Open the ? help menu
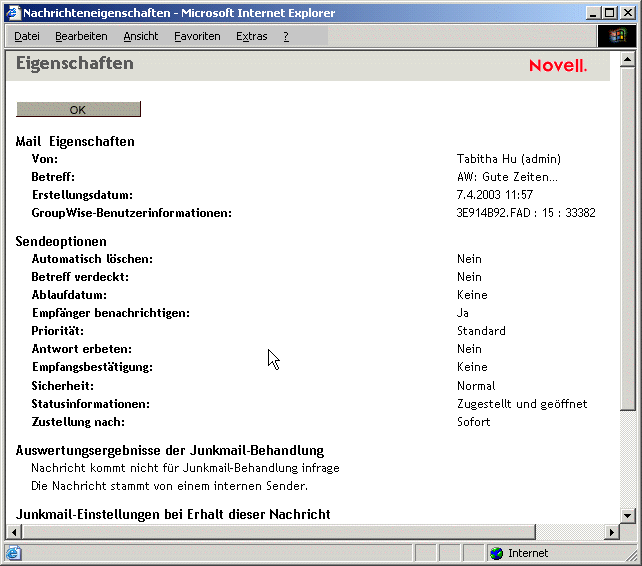Viewport: 642px width, 566px height. point(286,36)
